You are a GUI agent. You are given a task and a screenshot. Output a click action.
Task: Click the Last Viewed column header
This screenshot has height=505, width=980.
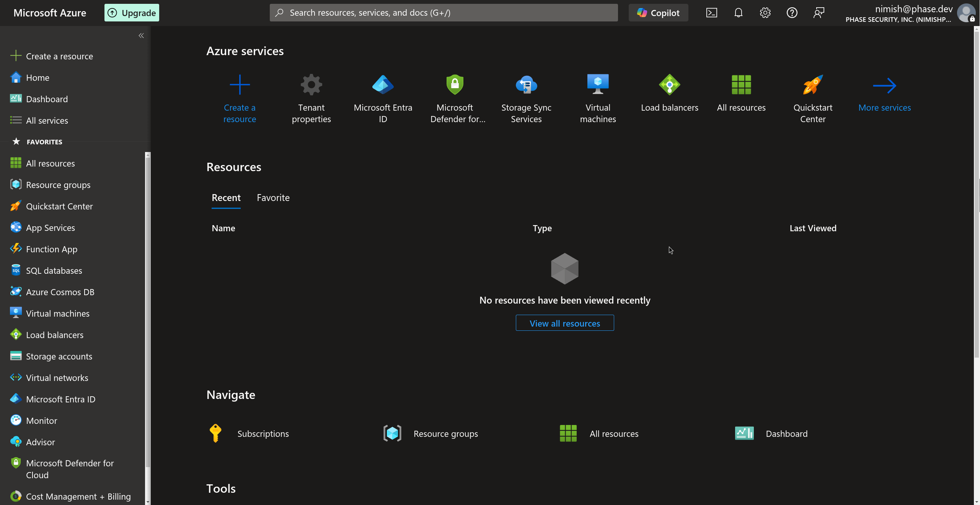coord(813,228)
